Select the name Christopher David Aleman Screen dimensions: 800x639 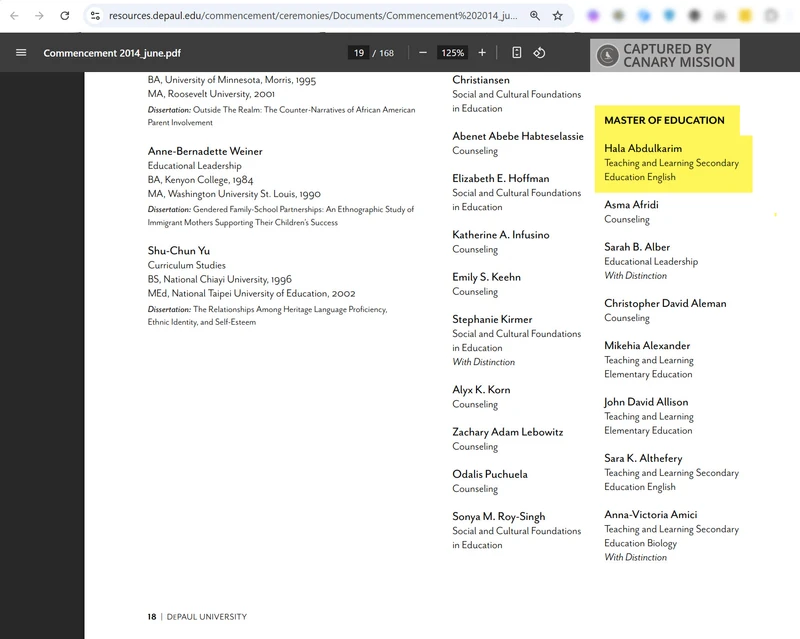pyautogui.click(x=665, y=303)
